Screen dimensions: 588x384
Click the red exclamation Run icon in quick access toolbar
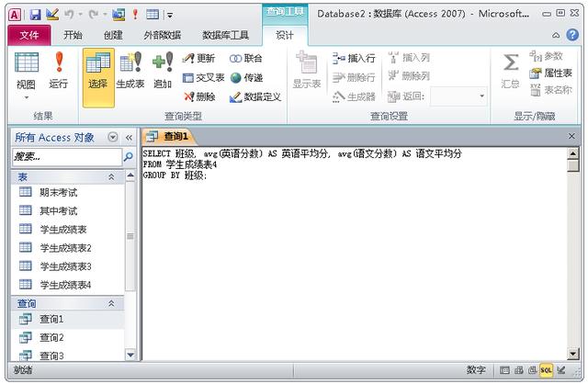pyautogui.click(x=135, y=15)
